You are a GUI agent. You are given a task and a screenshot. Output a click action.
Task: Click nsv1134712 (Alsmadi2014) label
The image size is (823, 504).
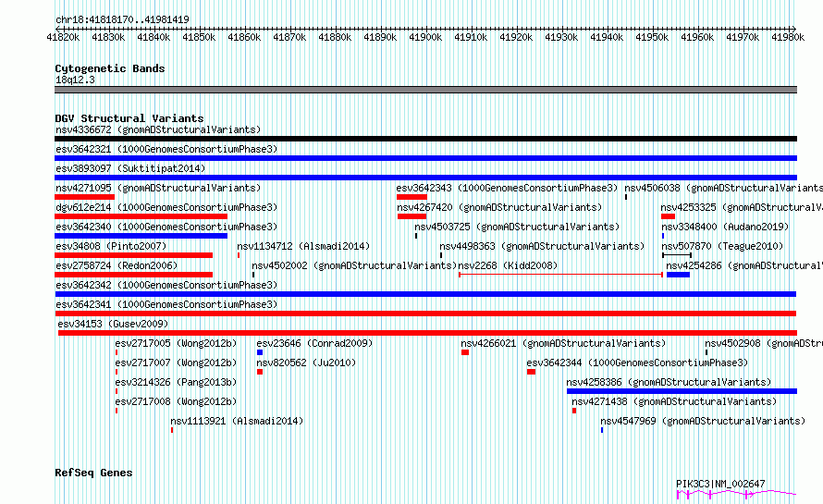[303, 246]
